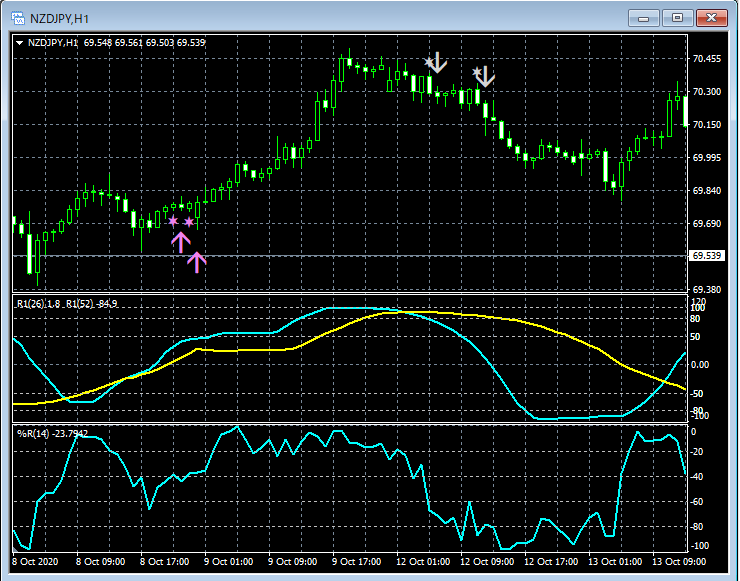Click price scale value 70.150
740x581 pixels.
[x=706, y=125]
